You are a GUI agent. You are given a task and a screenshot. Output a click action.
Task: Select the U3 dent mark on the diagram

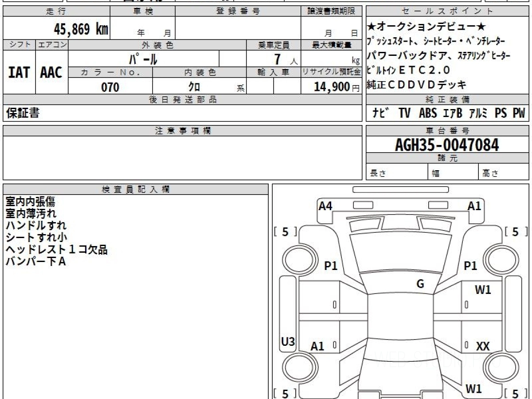point(288,341)
